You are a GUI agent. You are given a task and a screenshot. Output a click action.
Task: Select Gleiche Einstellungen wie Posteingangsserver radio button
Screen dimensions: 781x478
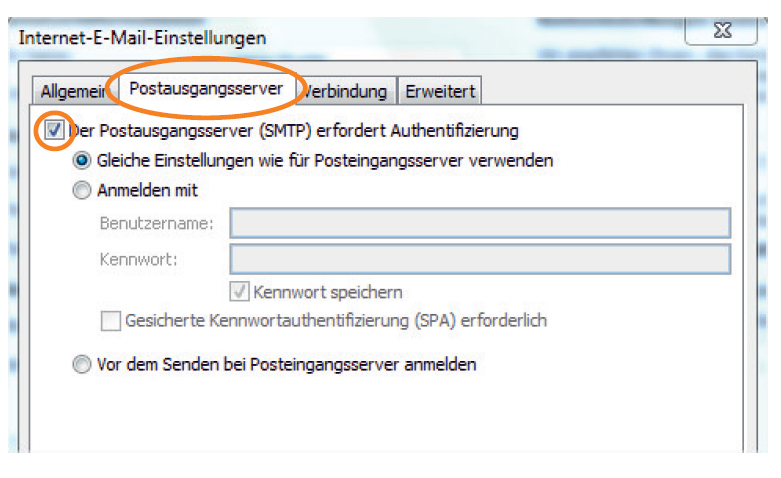pyautogui.click(x=83, y=160)
